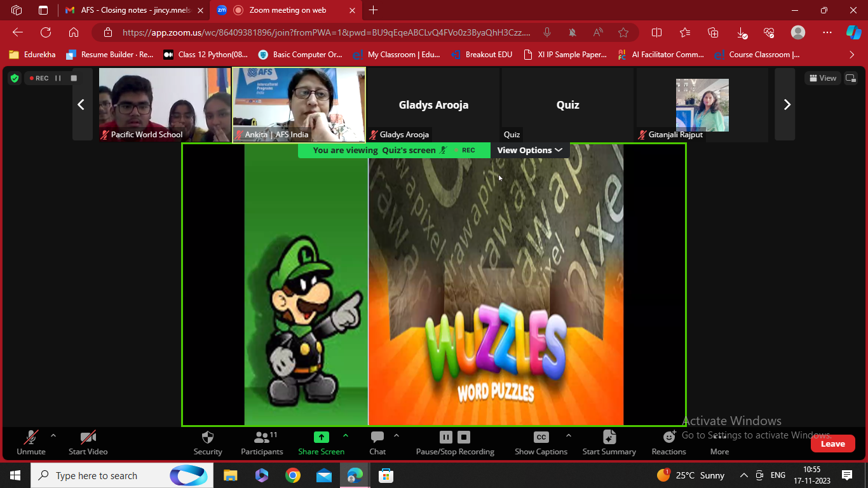Add page to favorites star icon
The width and height of the screenshot is (868, 488).
tap(623, 32)
